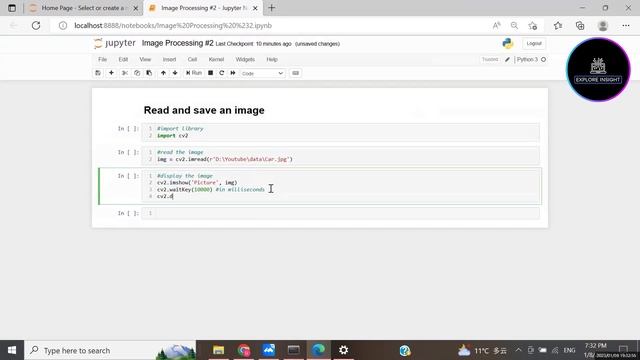The width and height of the screenshot is (640, 360).
Task: Open the Favorites list
Action: point(558,26)
